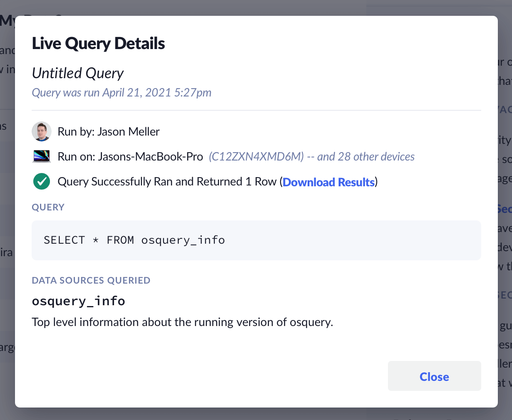The image size is (512, 420).
Task: Click the DATA SOURCES QUERIED label
Action: pos(91,280)
